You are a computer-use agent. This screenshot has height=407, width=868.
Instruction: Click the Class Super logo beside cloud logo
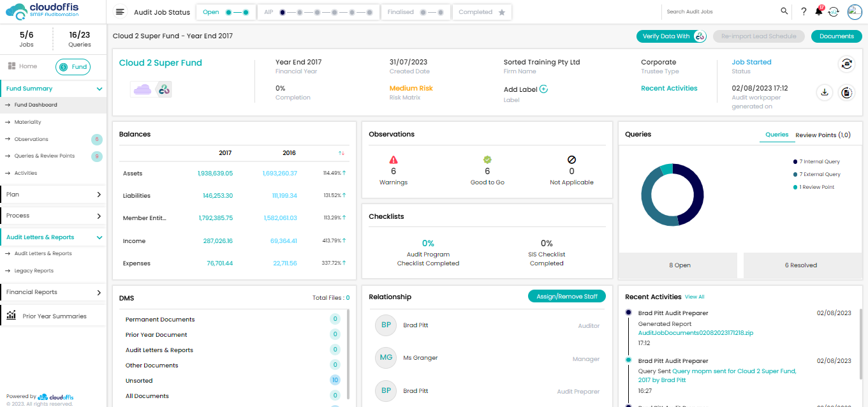(164, 89)
